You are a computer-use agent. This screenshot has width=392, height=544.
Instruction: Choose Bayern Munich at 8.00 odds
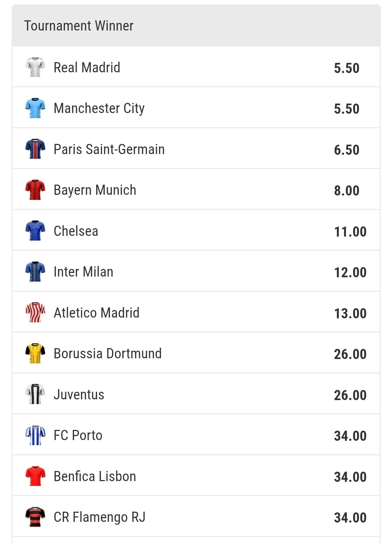tap(347, 190)
